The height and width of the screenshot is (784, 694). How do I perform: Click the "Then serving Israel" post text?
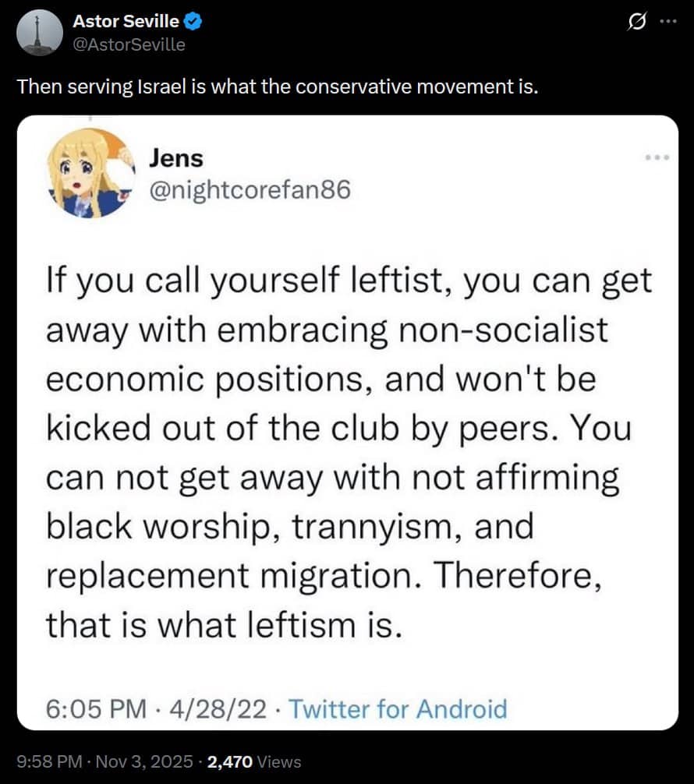[278, 86]
